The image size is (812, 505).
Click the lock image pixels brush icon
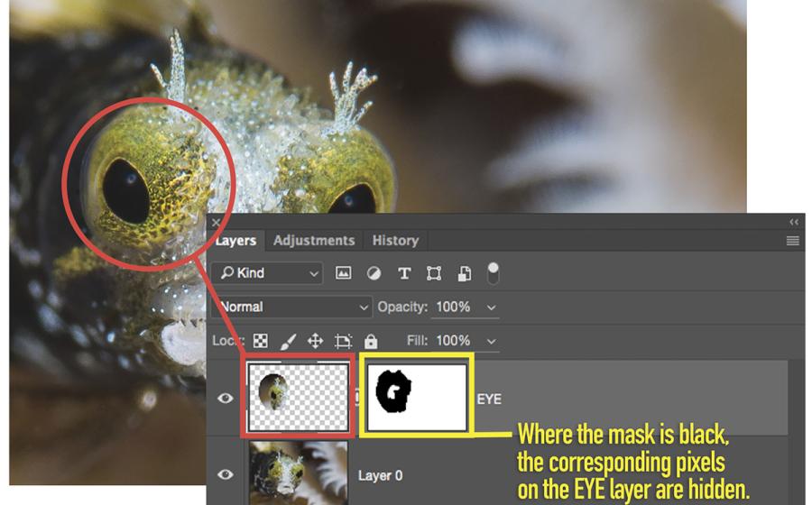288,341
